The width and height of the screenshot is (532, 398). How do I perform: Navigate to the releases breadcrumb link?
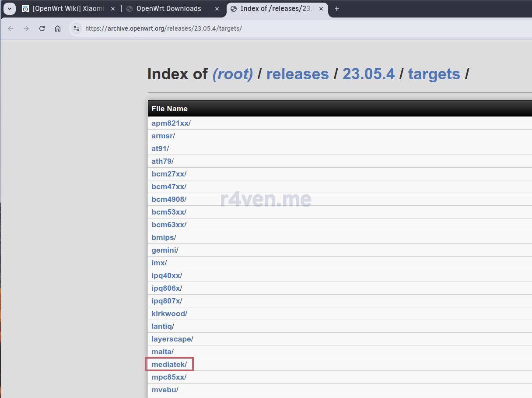(x=297, y=74)
